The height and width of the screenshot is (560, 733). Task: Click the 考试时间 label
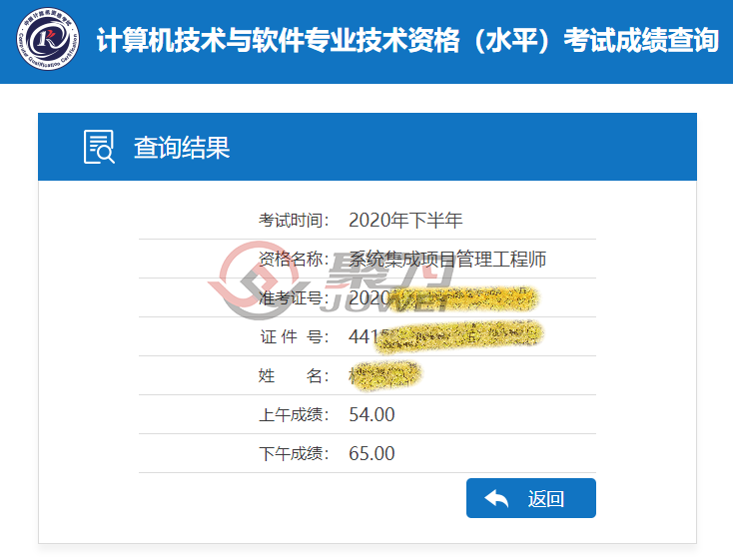tap(294, 221)
